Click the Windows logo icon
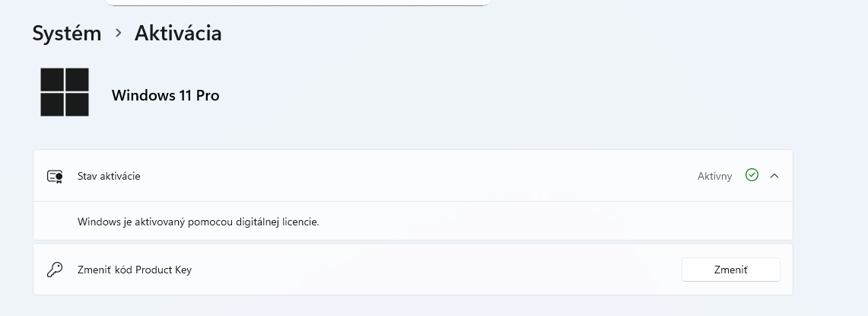This screenshot has width=868, height=316. pyautogui.click(x=65, y=92)
